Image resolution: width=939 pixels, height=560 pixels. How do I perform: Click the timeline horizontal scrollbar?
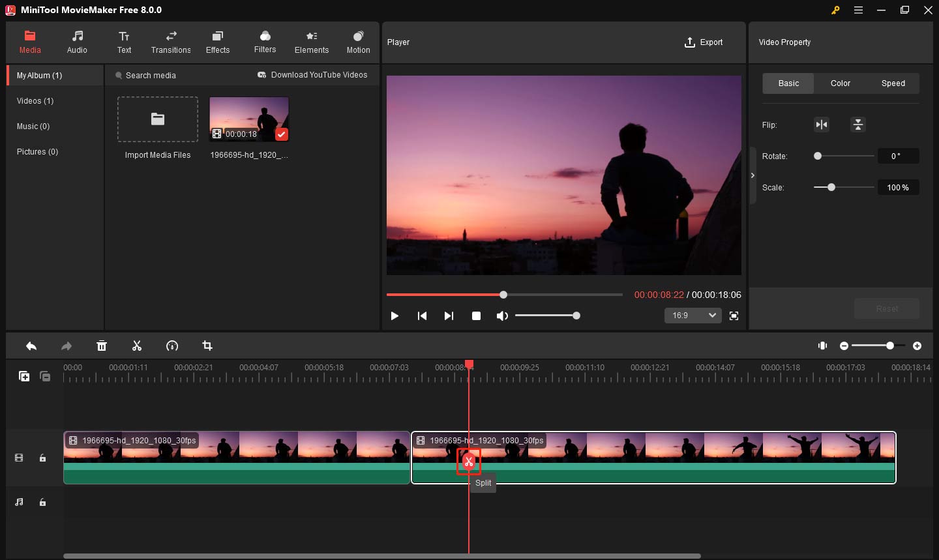[x=381, y=556]
